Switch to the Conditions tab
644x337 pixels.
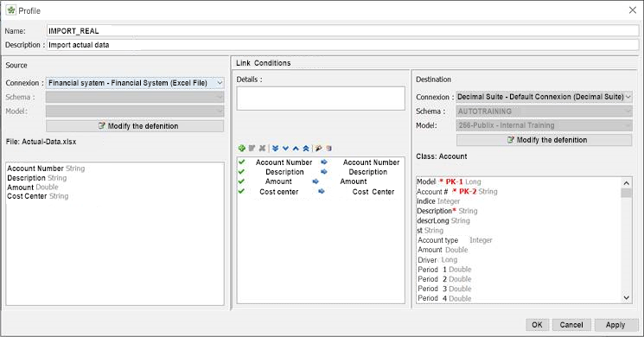(272, 63)
